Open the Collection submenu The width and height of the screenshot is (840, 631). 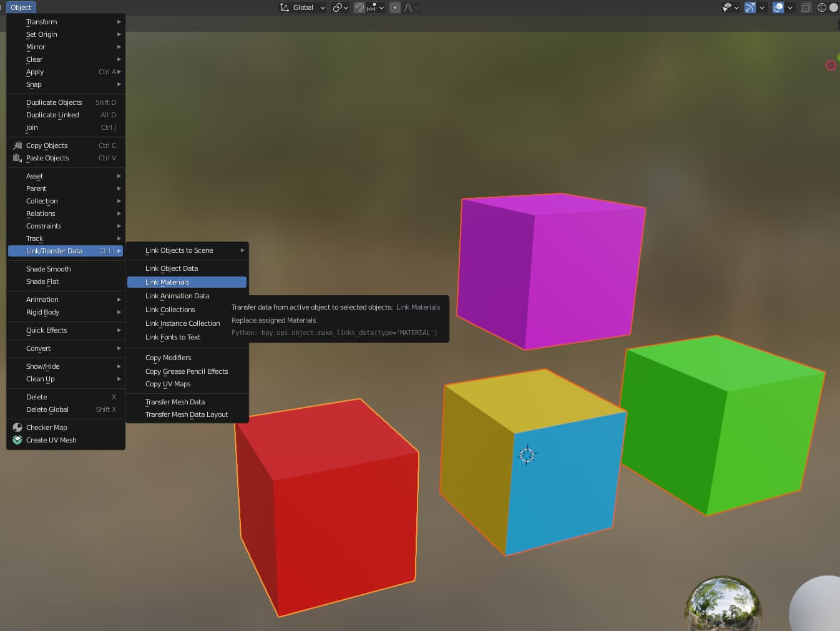coord(66,201)
